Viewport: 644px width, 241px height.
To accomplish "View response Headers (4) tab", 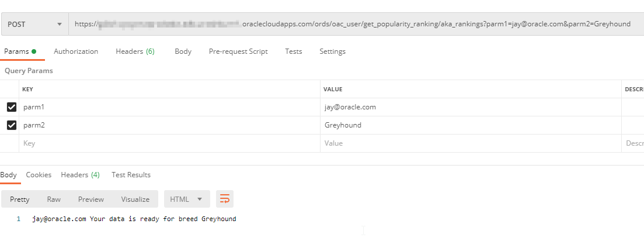I will 80,175.
